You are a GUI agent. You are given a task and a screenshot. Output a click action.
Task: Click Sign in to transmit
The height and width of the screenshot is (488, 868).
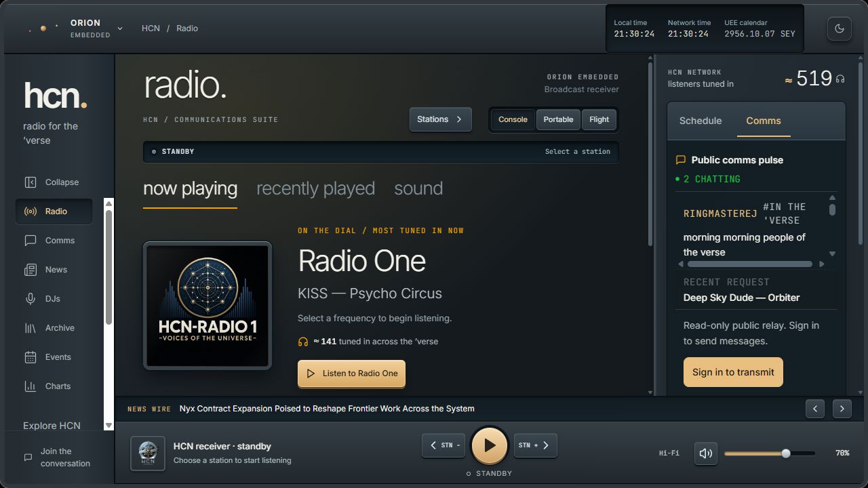733,372
